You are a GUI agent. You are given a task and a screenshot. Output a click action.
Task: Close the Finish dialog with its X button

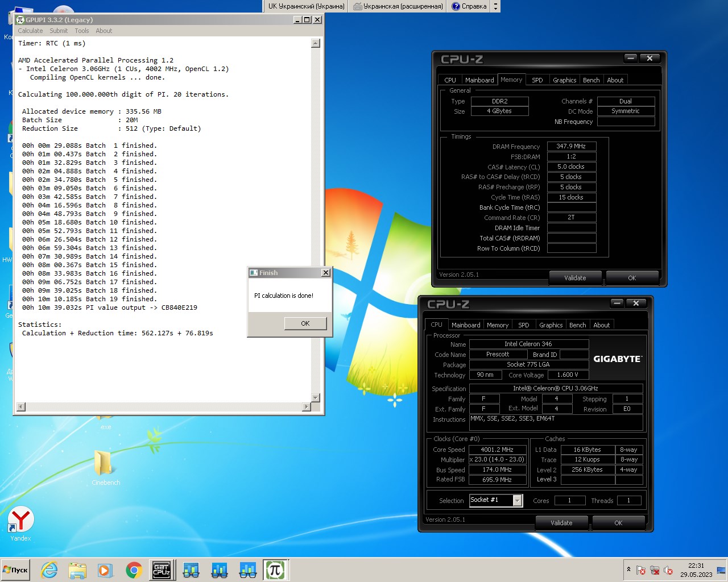(x=326, y=273)
